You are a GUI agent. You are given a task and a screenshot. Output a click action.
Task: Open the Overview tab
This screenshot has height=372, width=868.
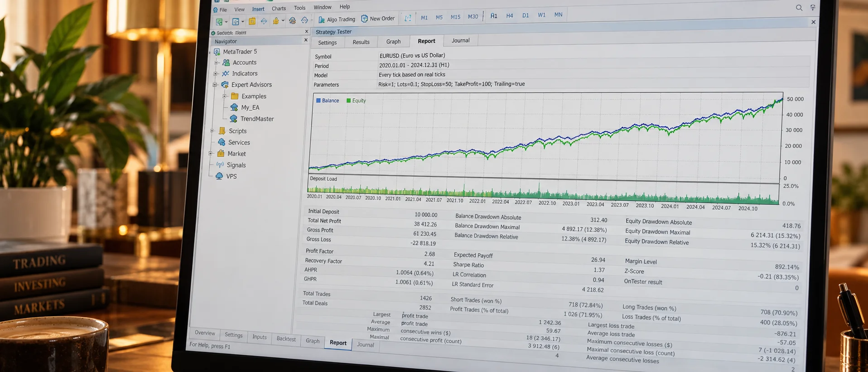point(205,333)
